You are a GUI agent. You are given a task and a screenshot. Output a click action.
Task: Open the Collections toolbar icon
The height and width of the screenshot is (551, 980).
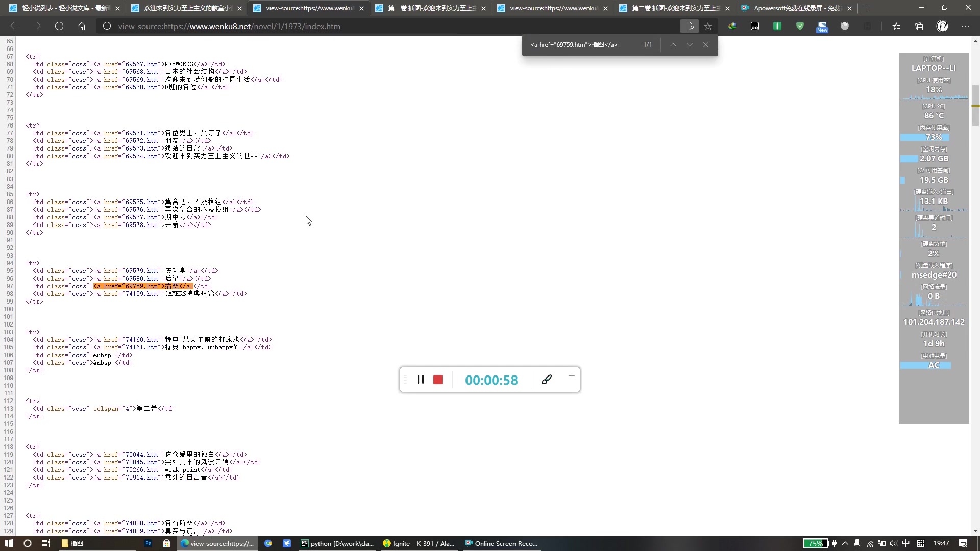pyautogui.click(x=919, y=26)
